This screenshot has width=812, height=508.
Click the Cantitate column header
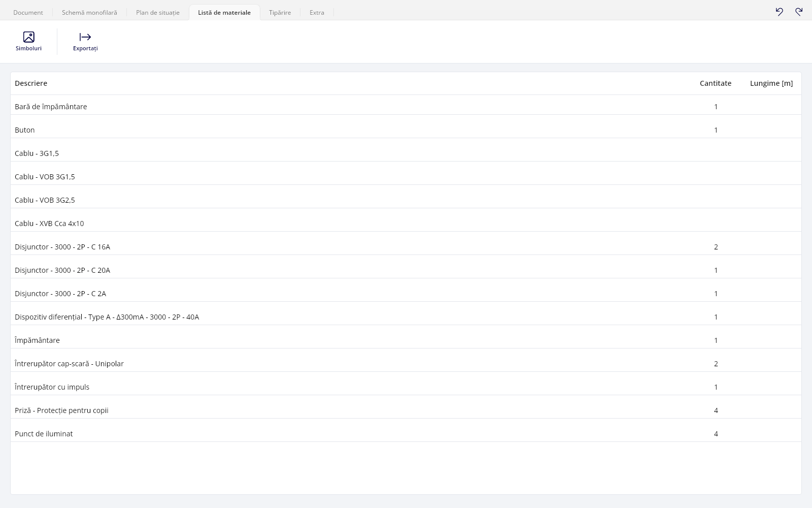(x=716, y=83)
